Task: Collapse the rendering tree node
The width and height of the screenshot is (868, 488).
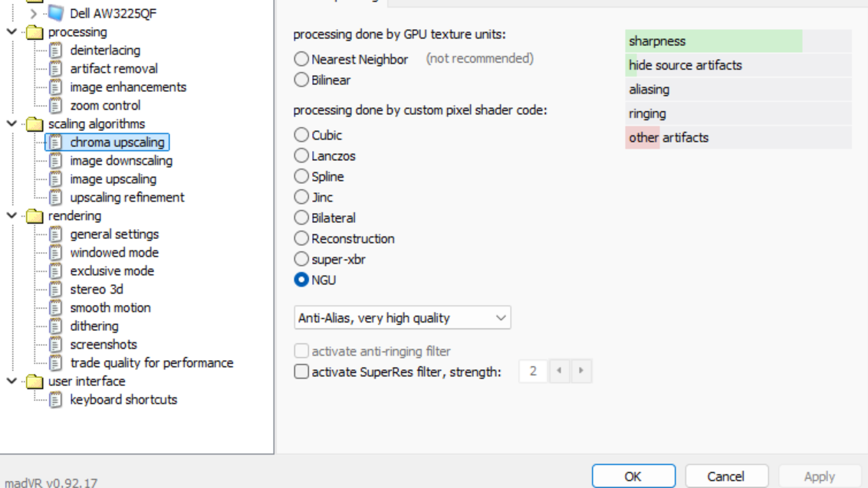Action: tap(12, 215)
